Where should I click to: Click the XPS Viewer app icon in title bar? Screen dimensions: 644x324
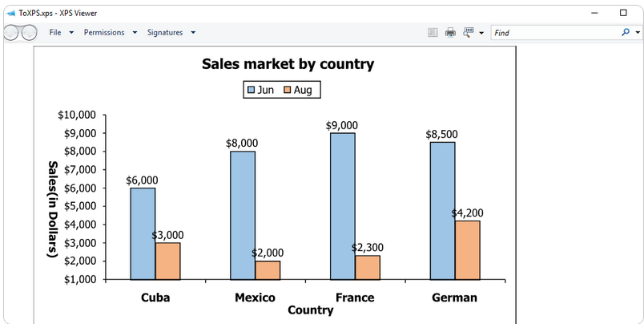[x=10, y=13]
